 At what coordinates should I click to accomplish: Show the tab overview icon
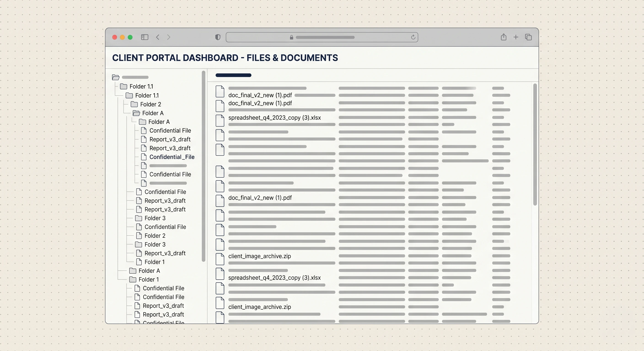[528, 37]
